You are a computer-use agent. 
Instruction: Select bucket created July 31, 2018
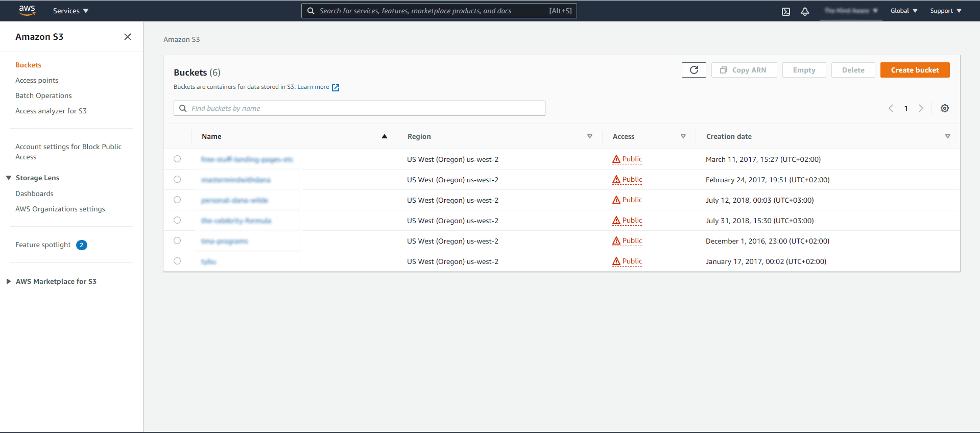click(177, 220)
